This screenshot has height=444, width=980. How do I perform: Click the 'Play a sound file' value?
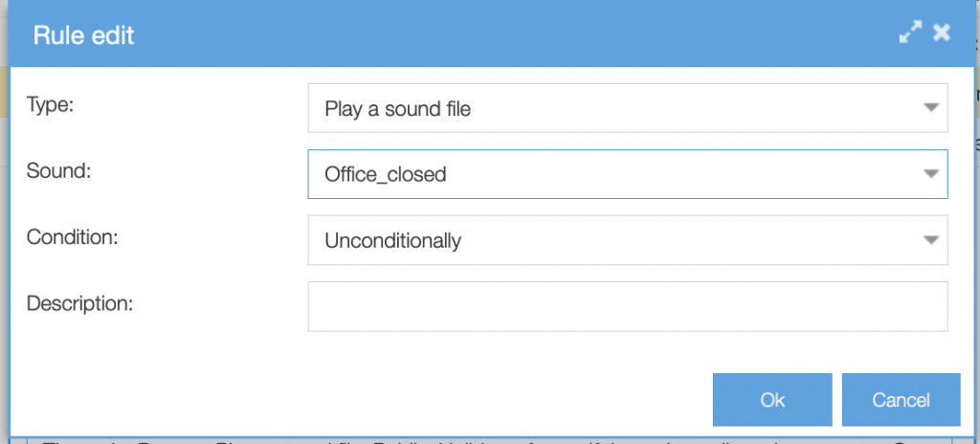click(398, 109)
